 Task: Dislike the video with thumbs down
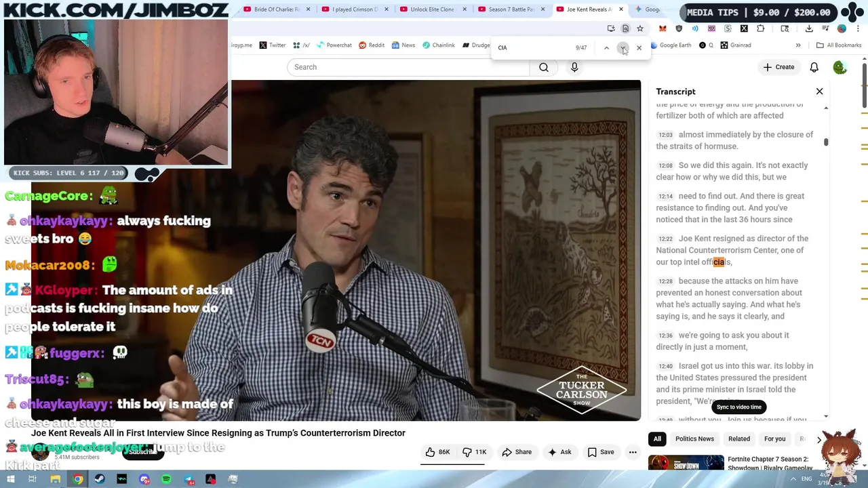(475, 452)
